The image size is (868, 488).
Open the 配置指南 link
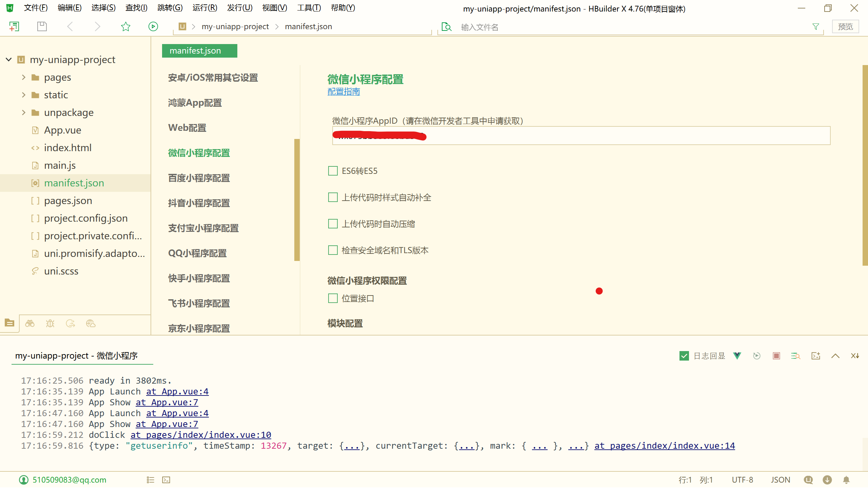point(343,91)
